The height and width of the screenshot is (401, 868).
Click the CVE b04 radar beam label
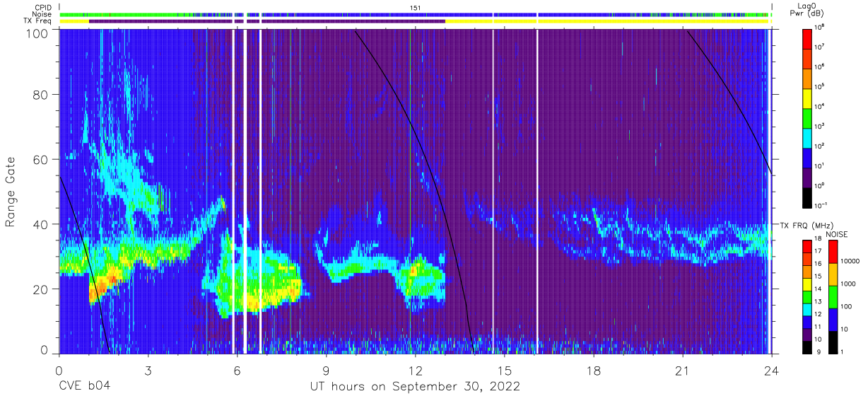click(x=84, y=387)
